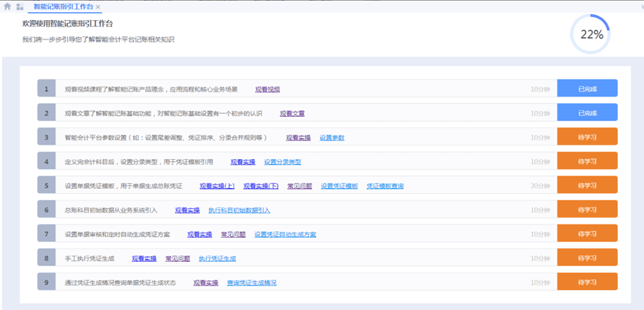Screen dimensions: 644x310
Task: Click step 6 text 总账科目初始数据从业务系统引入
Action: point(111,210)
